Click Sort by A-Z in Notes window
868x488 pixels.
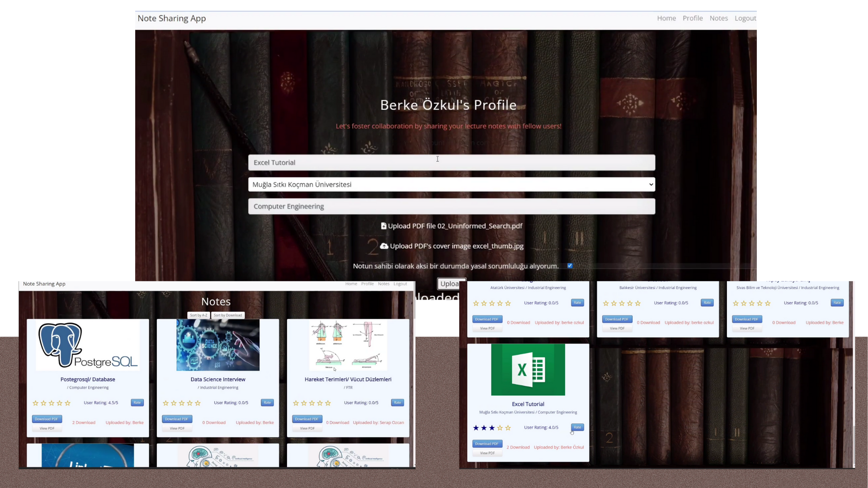198,315
